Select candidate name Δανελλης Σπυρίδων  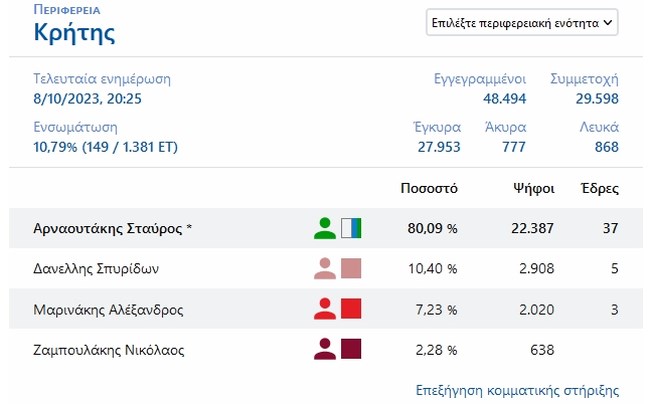coord(96,269)
